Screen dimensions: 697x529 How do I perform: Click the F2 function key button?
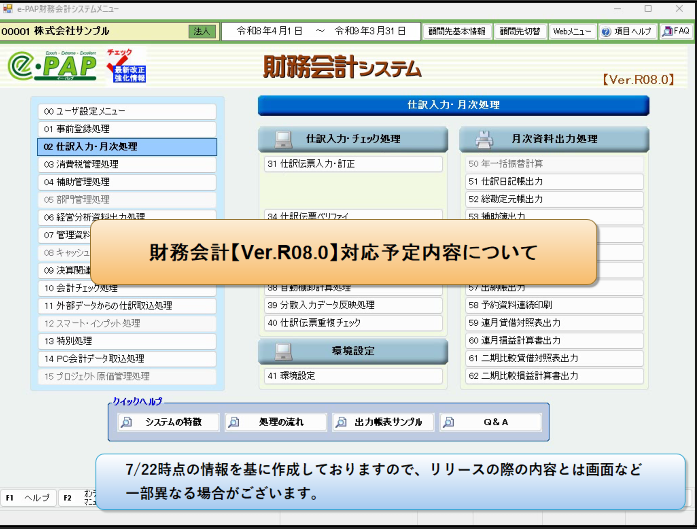(79, 497)
